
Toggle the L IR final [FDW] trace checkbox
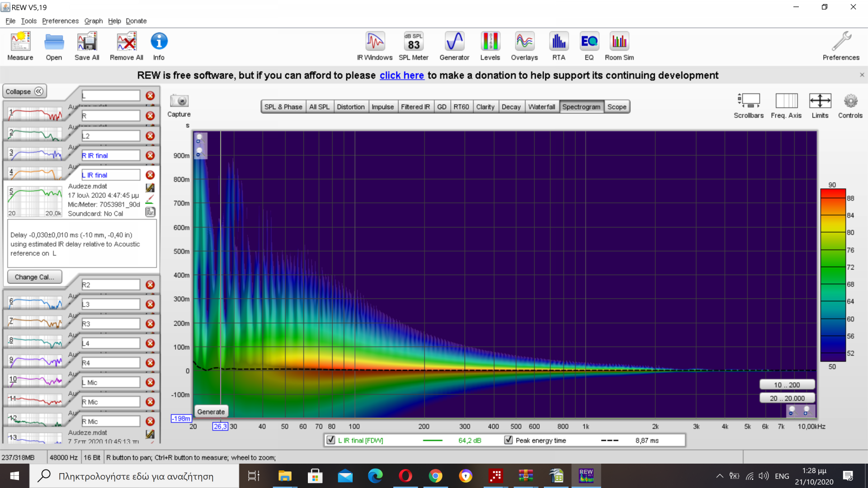[331, 440]
